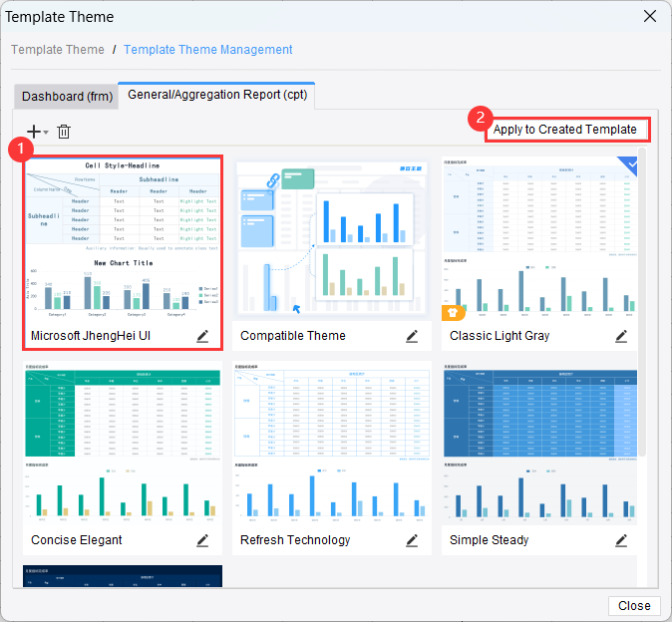Image resolution: width=672 pixels, height=622 pixels.
Task: Switch to the Dashboard (frm) tab
Action: 67,97
